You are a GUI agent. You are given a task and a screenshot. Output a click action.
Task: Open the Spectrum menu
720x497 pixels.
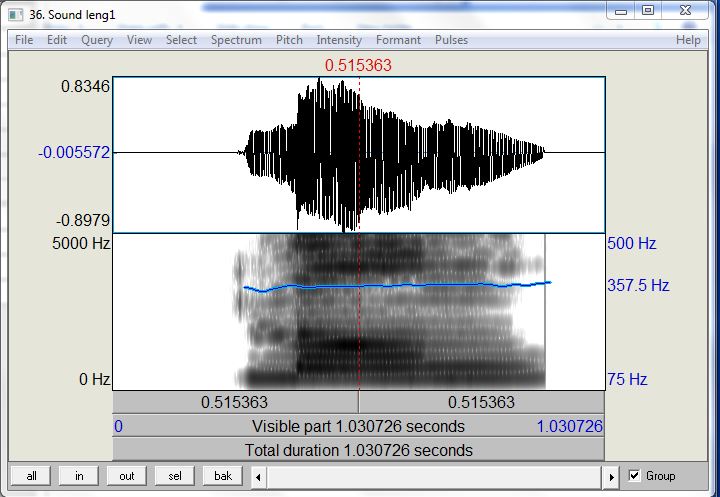pos(236,40)
